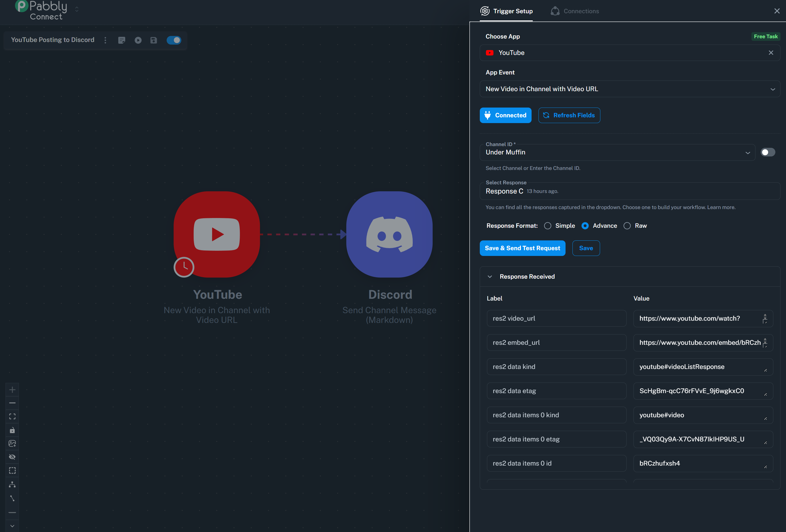
Task: Click the res2 data items 0 kind label
Action: 556,415
